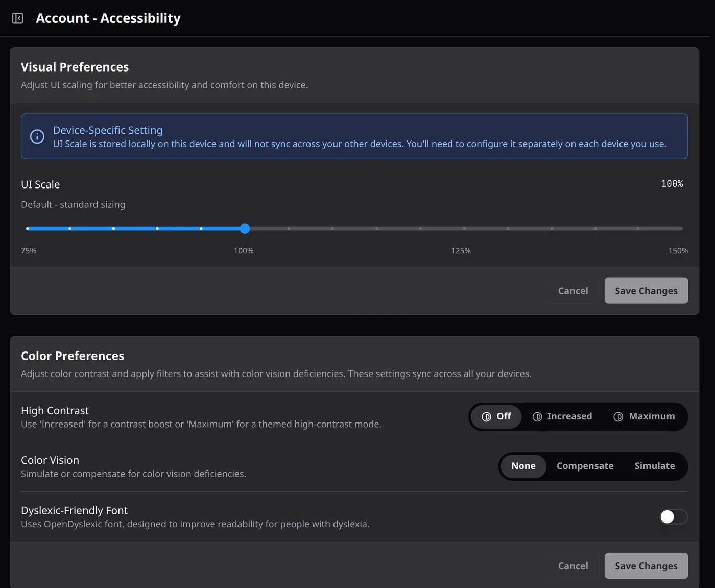
Task: Enable the Dyslexic-Friendly Font switch
Action: point(673,517)
